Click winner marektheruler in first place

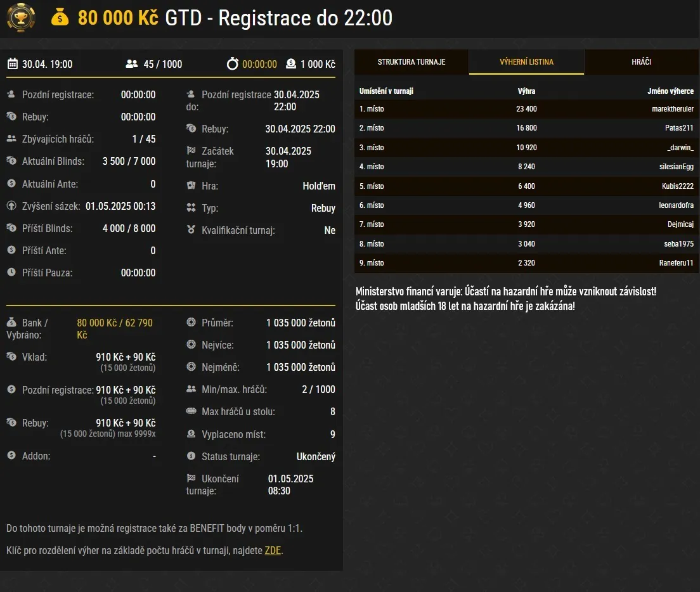658,109
